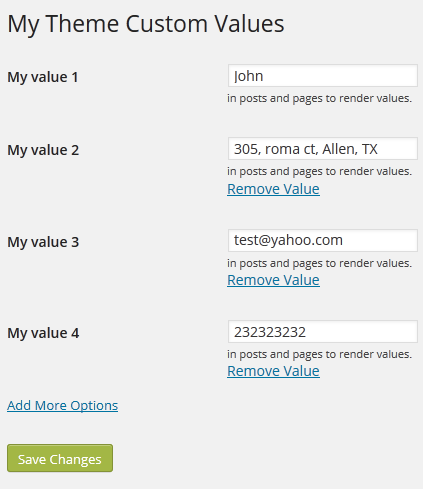Screen dimensions: 423x489
Task: Click the description text below the John field
Action: 319,98
